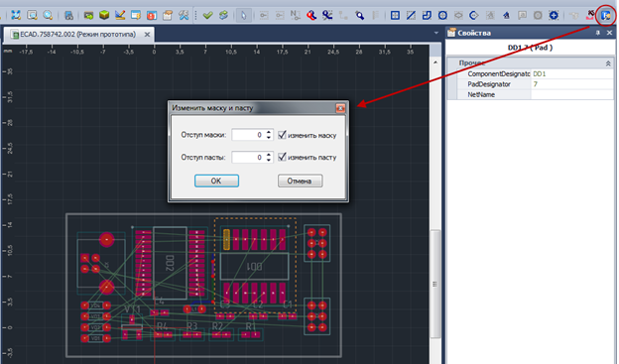Click the pencil sketch edit icon

[x=120, y=15]
